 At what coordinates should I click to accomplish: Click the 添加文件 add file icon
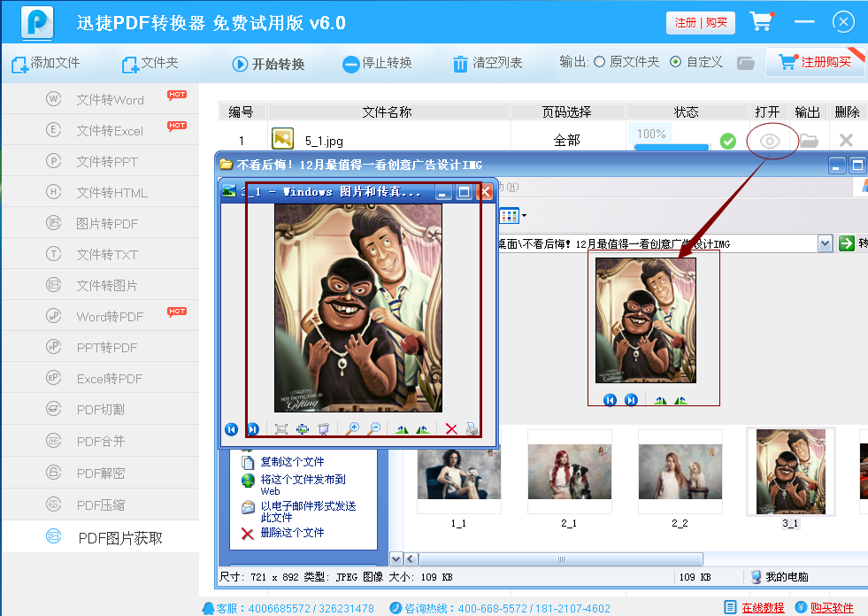tap(19, 65)
